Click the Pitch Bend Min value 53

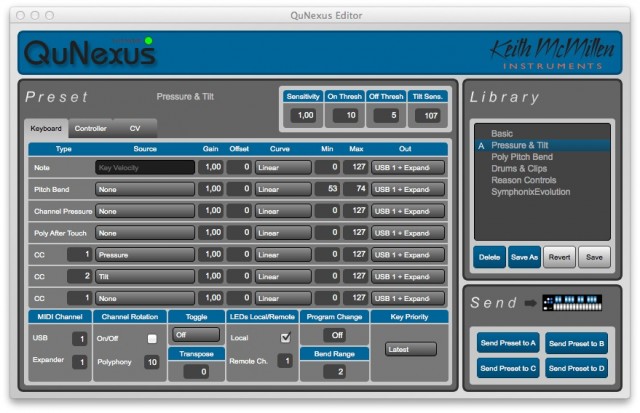327,189
